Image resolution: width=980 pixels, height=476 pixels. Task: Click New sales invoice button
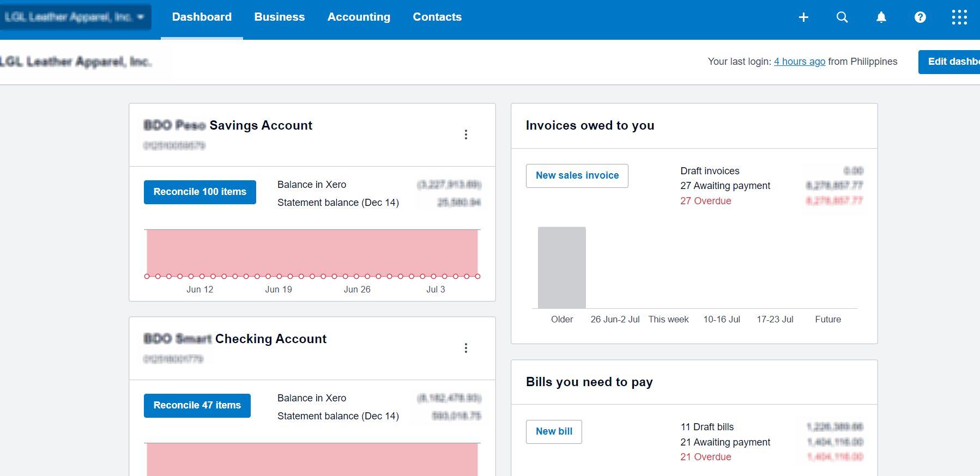tap(577, 176)
